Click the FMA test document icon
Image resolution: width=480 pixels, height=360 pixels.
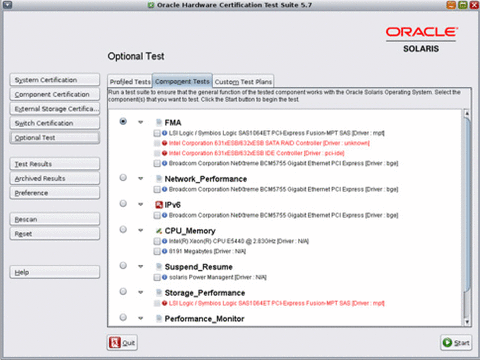tap(159, 122)
